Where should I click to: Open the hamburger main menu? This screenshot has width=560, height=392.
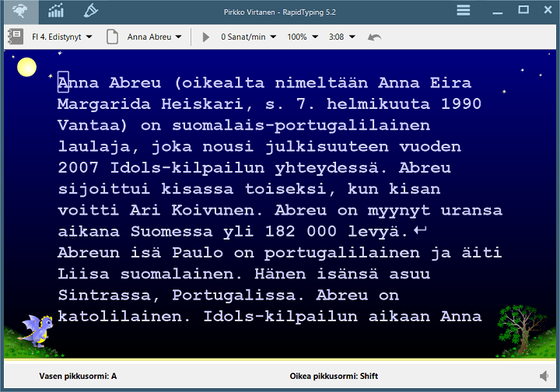tap(464, 10)
